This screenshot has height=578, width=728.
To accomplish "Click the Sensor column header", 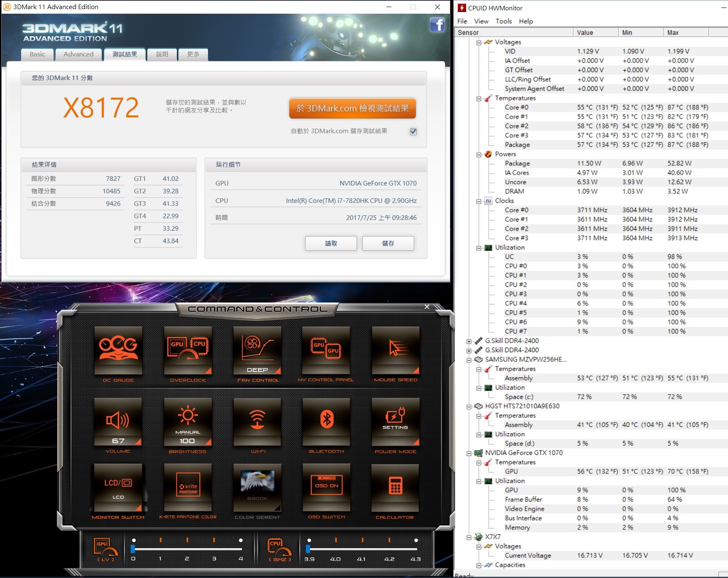I will tap(514, 32).
